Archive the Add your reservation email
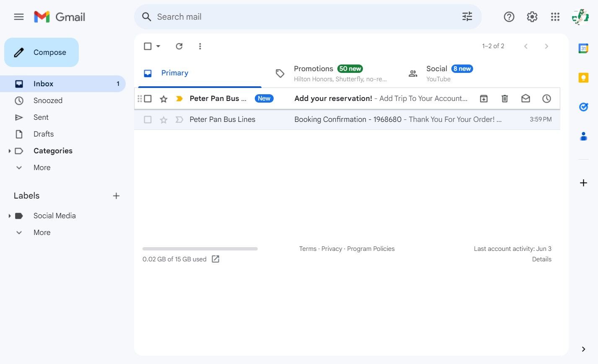The width and height of the screenshot is (598, 364). [x=484, y=98]
